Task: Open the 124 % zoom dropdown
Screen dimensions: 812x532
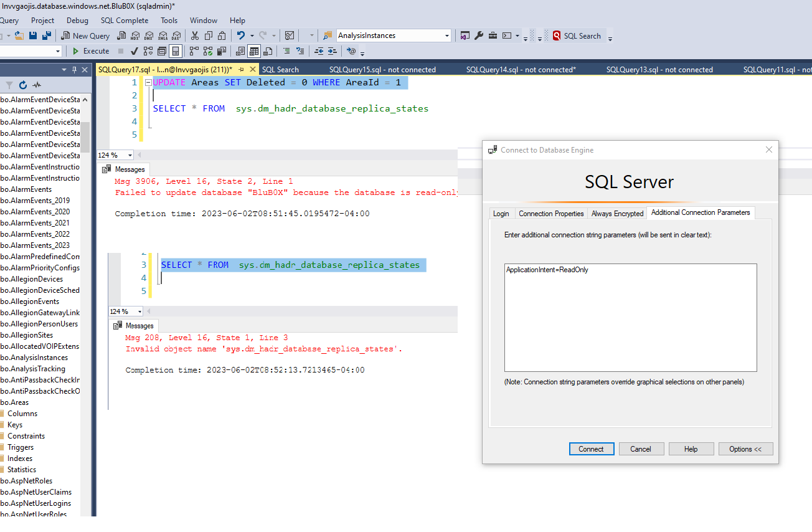Action: 130,155
